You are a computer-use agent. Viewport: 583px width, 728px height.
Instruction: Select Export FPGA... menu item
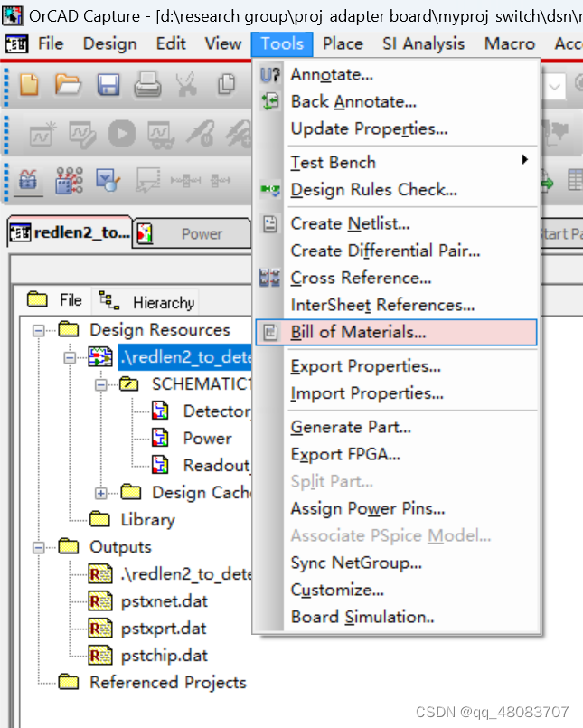click(397, 454)
